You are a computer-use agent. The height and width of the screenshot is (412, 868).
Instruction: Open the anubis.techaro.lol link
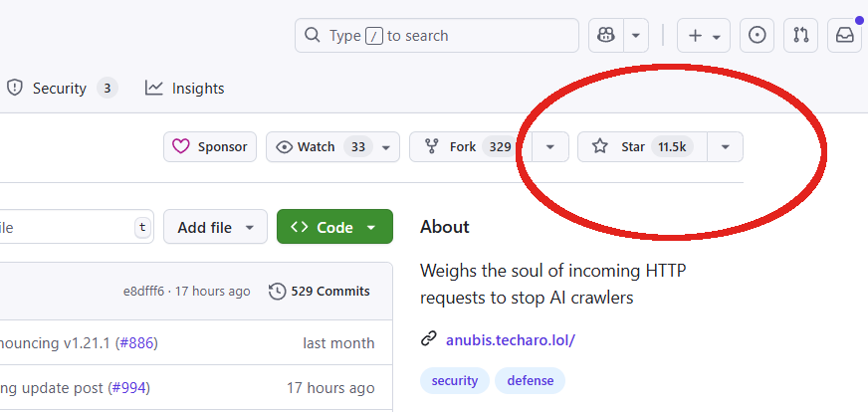tap(511, 339)
